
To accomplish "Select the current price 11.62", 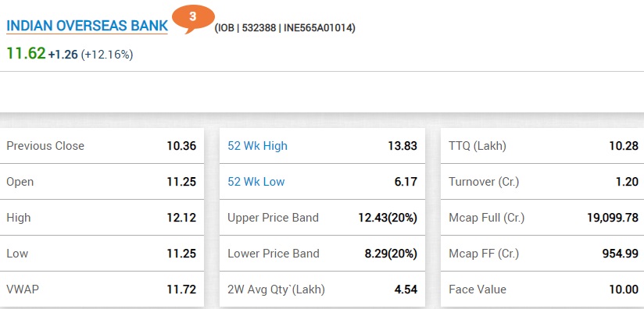I will (x=26, y=54).
